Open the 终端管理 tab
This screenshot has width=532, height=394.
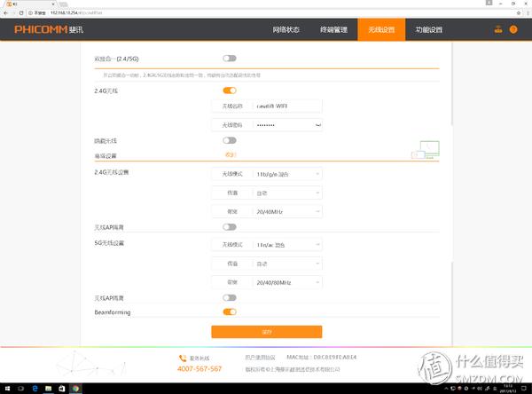point(333,29)
